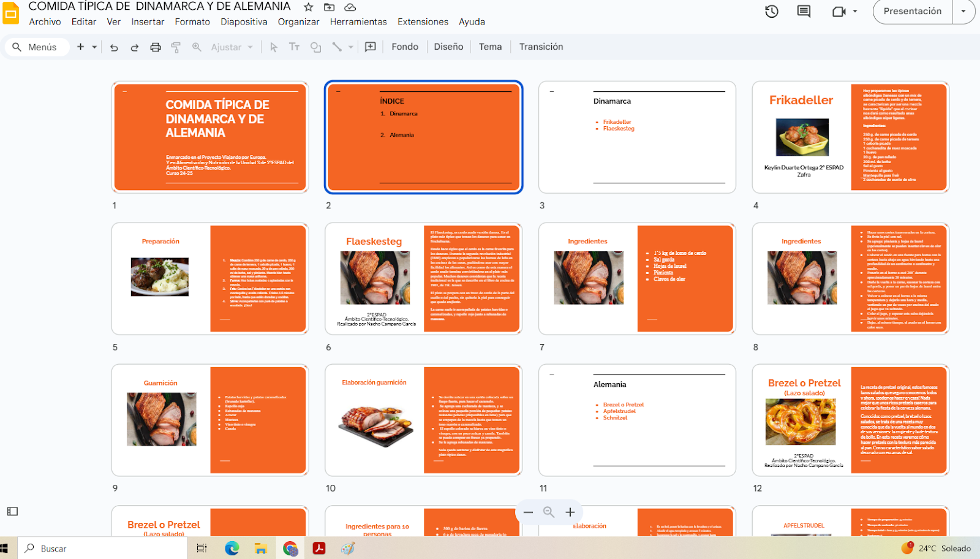Open the Archivo menu

45,21
